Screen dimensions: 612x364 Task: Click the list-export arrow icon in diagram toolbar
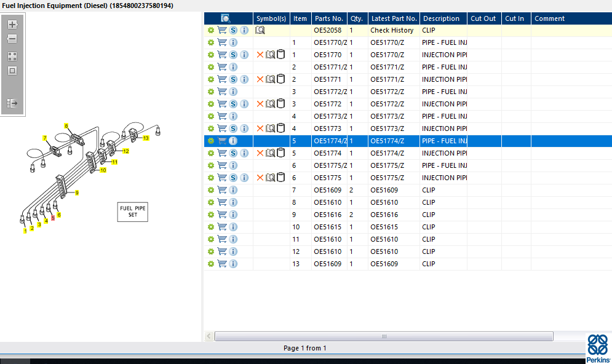(12, 103)
